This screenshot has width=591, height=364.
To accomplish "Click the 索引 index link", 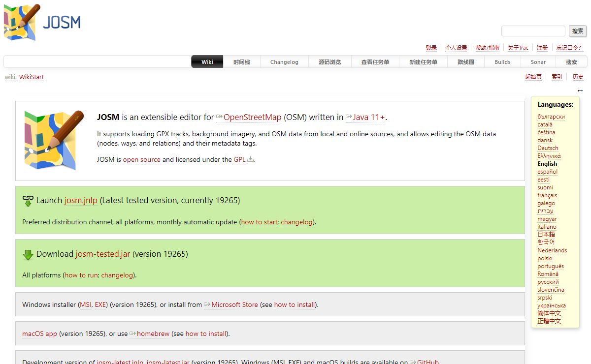I will click(x=557, y=77).
